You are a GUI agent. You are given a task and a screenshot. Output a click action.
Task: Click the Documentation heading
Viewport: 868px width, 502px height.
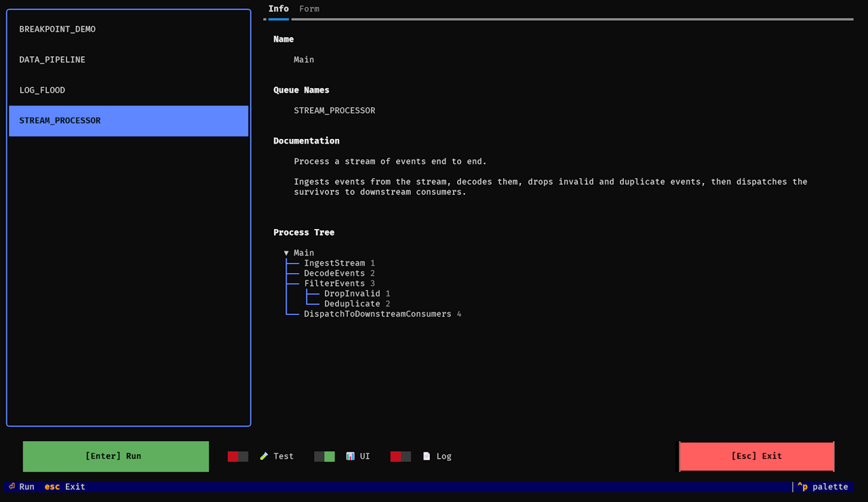(x=307, y=141)
